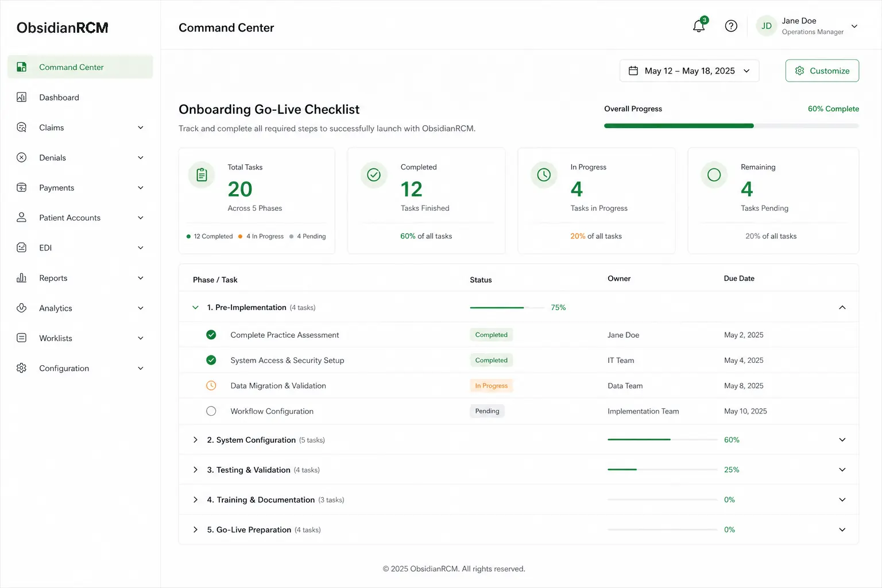Click the EDI icon in sidebar

22,247
